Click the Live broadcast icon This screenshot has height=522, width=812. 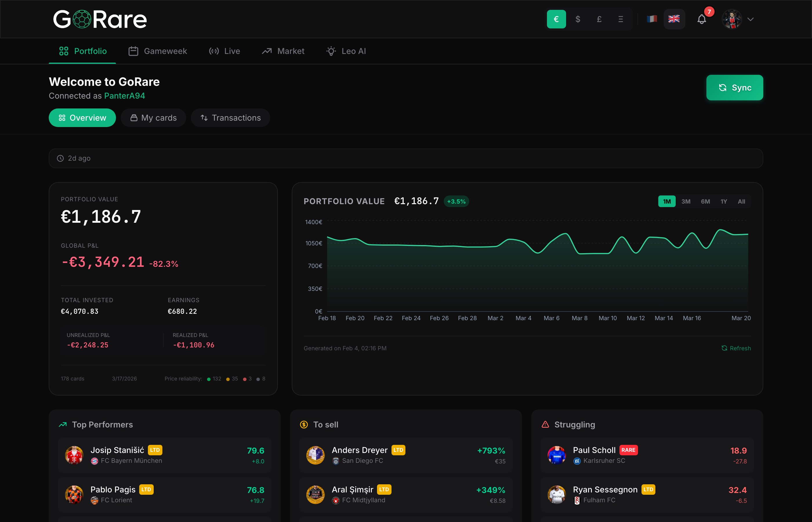coord(214,51)
